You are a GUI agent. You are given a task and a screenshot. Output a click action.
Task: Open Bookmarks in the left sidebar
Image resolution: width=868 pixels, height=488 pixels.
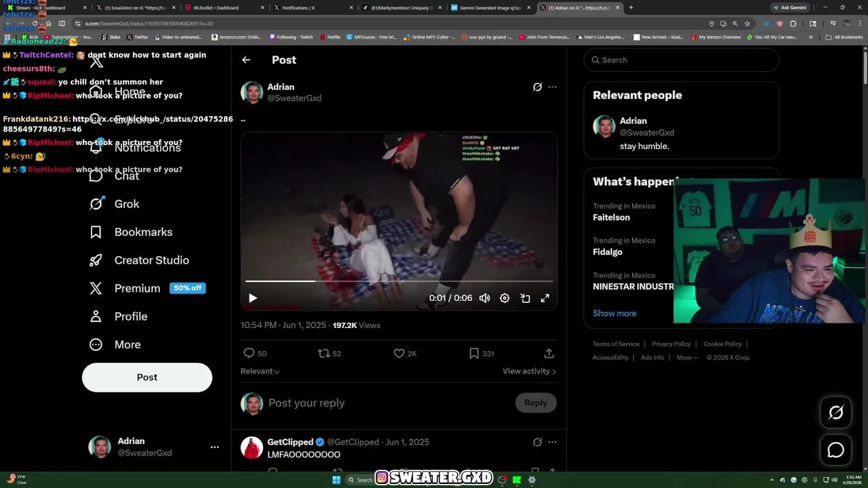tap(131, 232)
